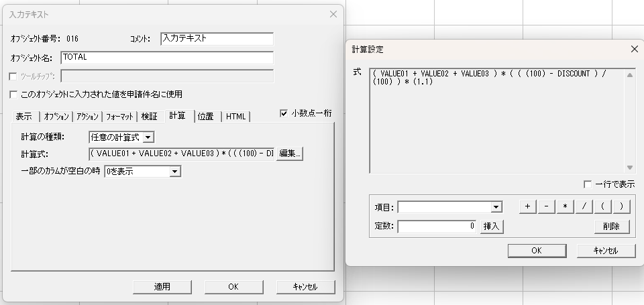The width and height of the screenshot is (644, 305).
Task: Switch to the 位置 tab
Action: pyautogui.click(x=206, y=117)
